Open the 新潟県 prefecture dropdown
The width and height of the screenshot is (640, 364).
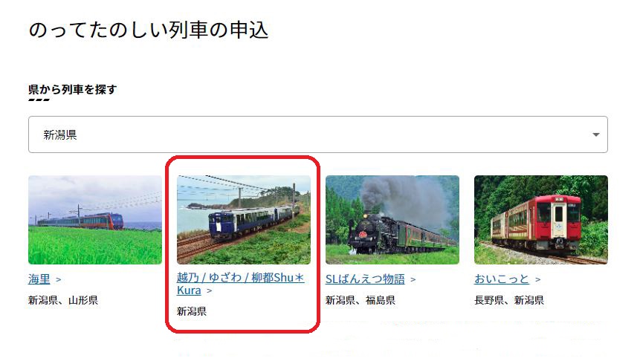coord(317,134)
